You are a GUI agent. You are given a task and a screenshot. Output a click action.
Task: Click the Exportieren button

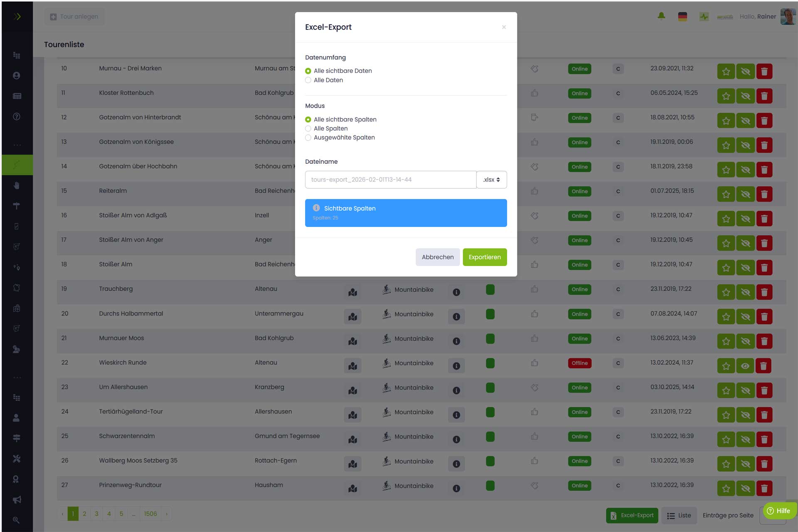(485, 257)
